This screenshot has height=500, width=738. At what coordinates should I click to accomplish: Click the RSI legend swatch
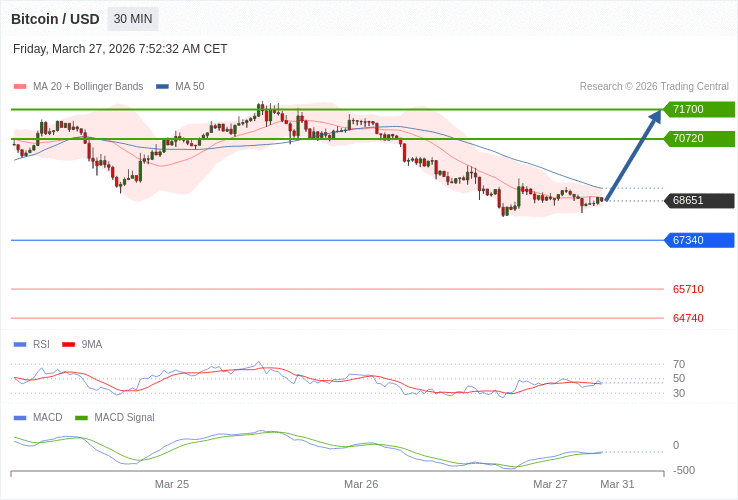tap(20, 345)
